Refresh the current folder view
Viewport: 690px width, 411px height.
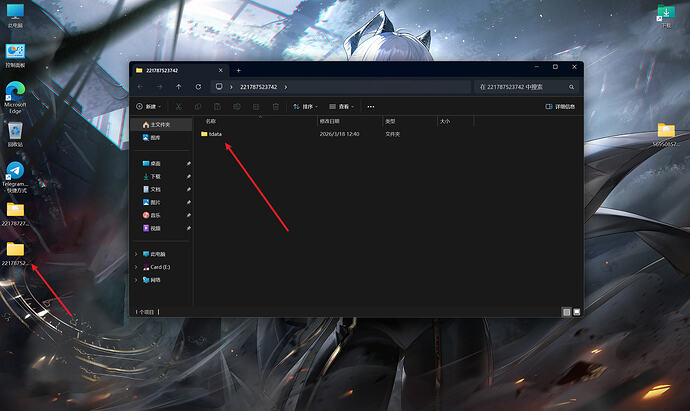point(198,87)
